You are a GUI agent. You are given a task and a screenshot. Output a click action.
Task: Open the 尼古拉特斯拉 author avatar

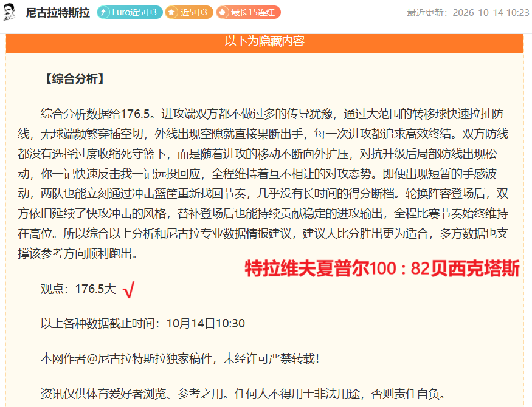coord(9,12)
